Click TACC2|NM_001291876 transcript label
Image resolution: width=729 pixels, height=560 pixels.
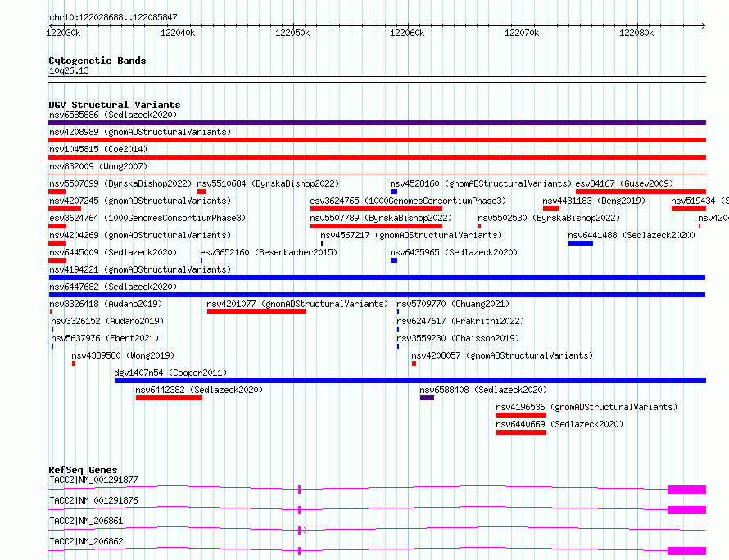click(93, 500)
